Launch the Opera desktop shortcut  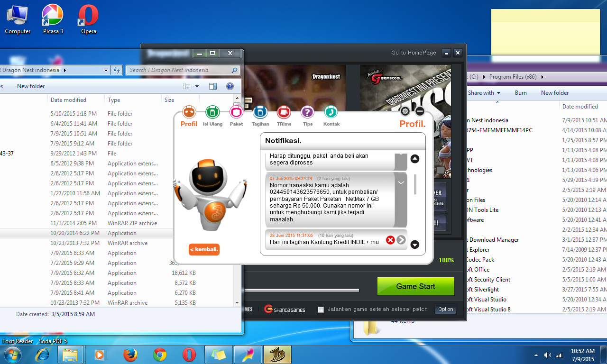point(89,19)
